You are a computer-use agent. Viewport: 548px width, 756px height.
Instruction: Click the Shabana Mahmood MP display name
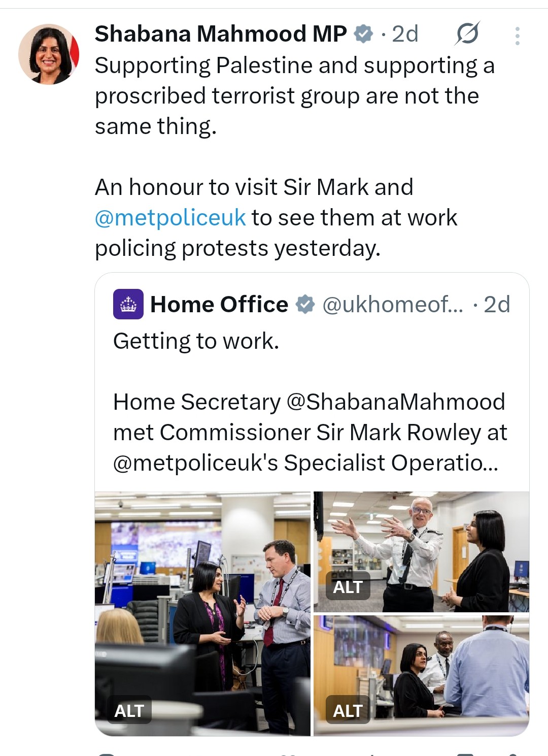(221, 34)
